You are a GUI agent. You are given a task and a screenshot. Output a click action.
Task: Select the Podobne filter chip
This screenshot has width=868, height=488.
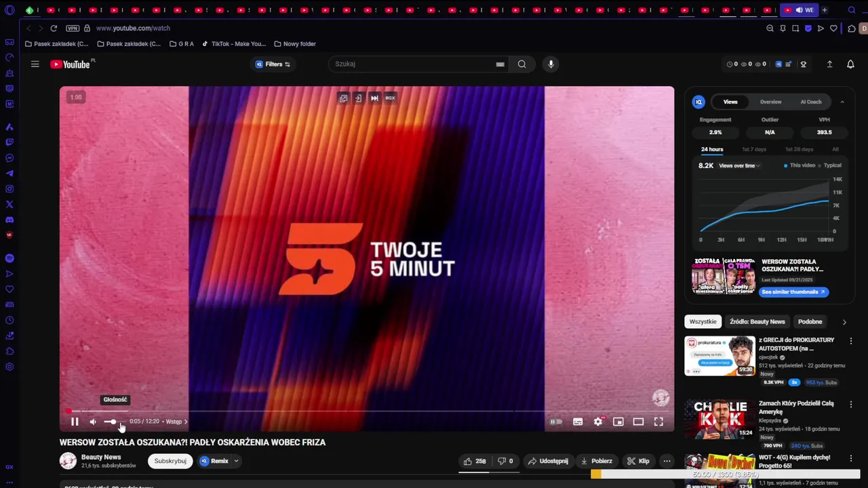pos(810,322)
